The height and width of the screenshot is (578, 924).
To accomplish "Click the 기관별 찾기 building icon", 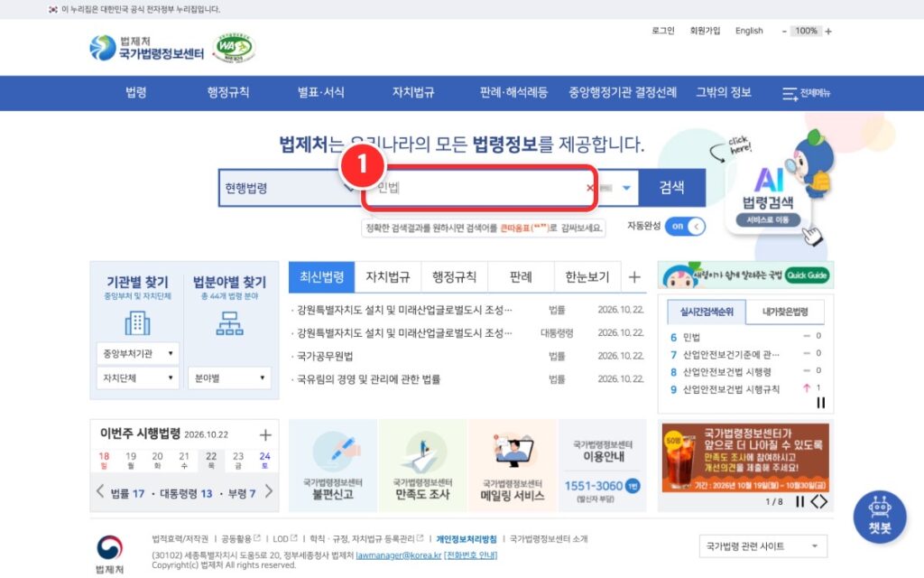I will (137, 323).
